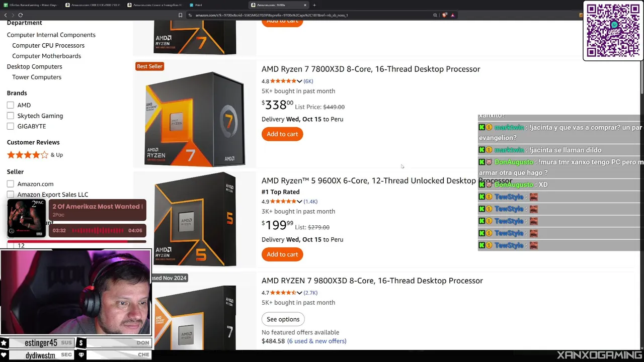The width and height of the screenshot is (644, 362).
Task: Enable the Amazon.com seller checkbox
Action: coord(11,184)
